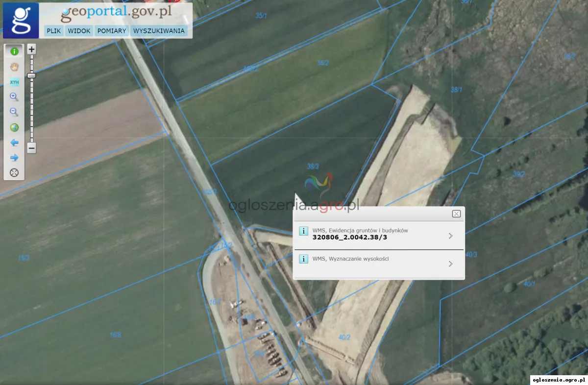Open the POMIARY menu
The width and height of the screenshot is (588, 385).
point(112,31)
